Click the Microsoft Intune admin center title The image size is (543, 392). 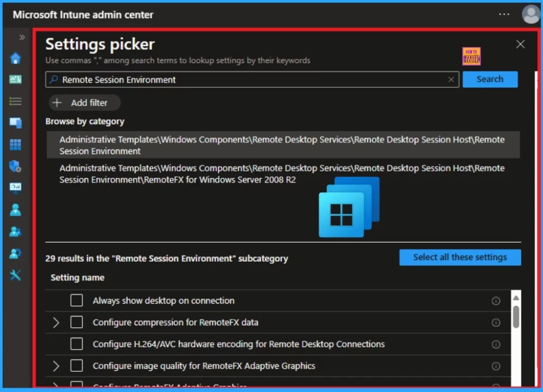coord(83,14)
